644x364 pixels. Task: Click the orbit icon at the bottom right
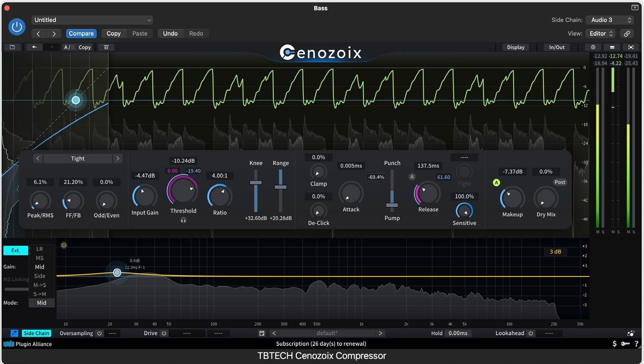click(631, 333)
